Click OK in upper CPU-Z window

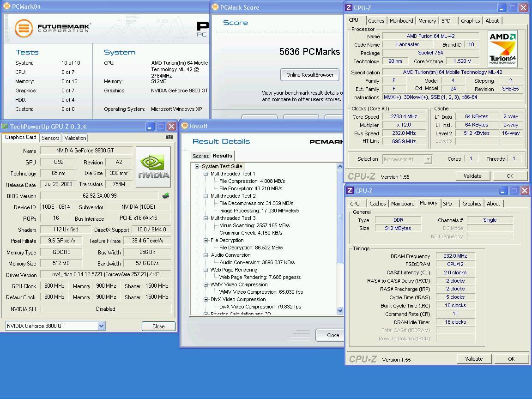tap(510, 176)
